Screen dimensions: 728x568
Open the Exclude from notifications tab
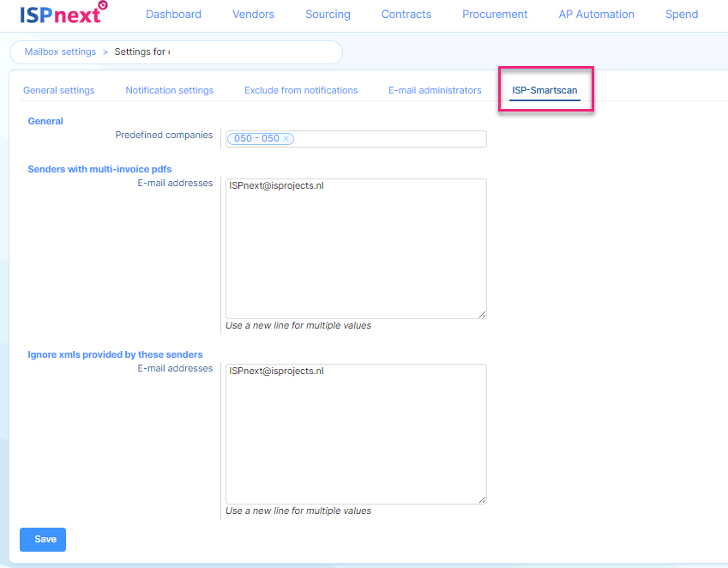(301, 90)
